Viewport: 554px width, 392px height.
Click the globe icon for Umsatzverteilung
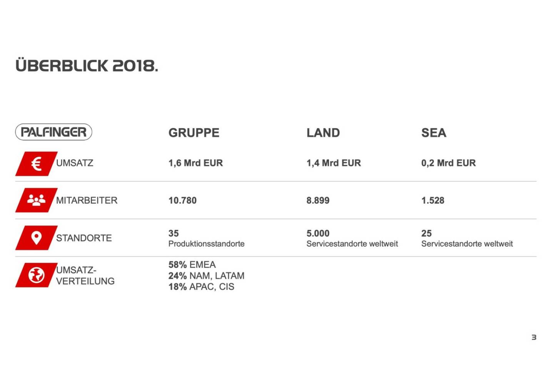(x=36, y=275)
